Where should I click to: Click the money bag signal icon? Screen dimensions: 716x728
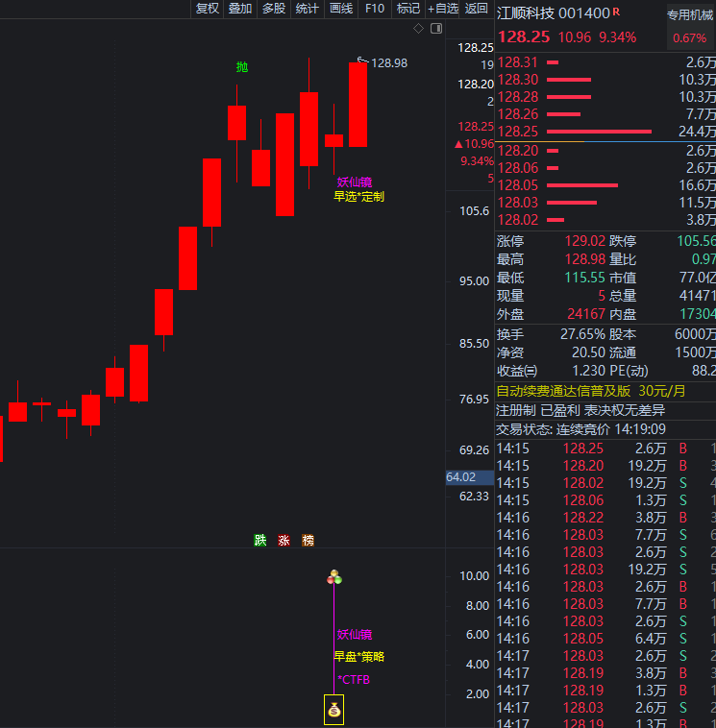333,711
